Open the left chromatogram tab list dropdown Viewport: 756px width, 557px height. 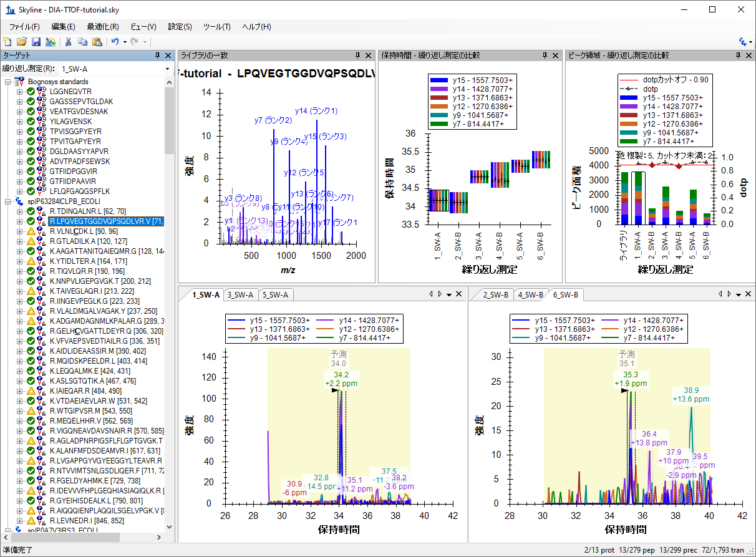449,294
